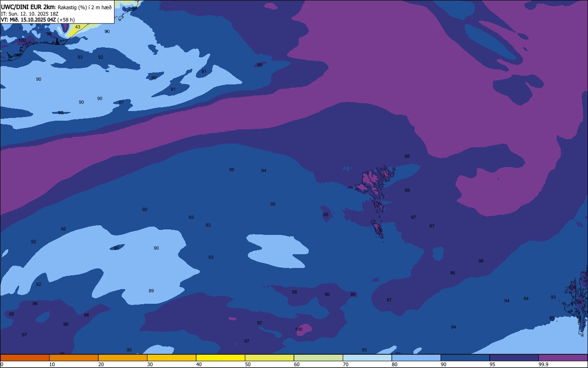Image resolution: width=588 pixels, height=368 pixels.
Task: Click the legend tick label '0'
Action: click(2, 364)
